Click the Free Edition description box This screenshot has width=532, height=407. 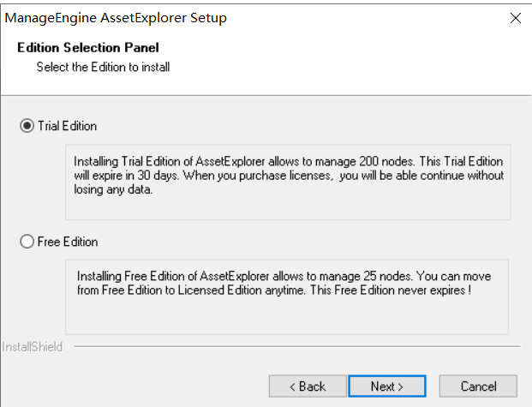pyautogui.click(x=287, y=297)
